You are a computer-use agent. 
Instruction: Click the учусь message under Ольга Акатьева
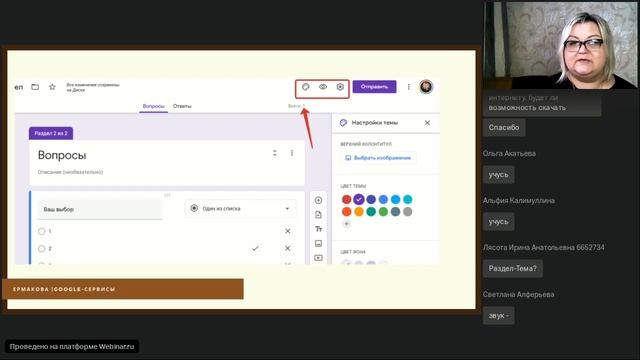(499, 175)
